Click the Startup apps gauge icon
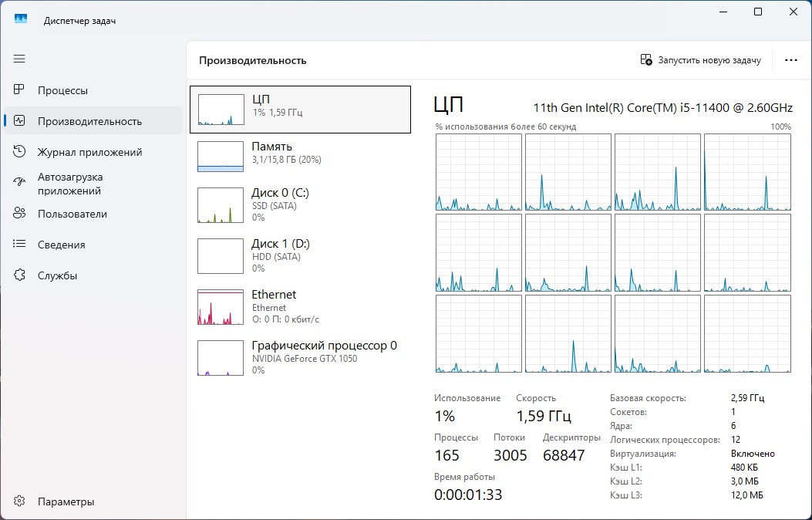The height and width of the screenshot is (520, 812). pos(19,182)
